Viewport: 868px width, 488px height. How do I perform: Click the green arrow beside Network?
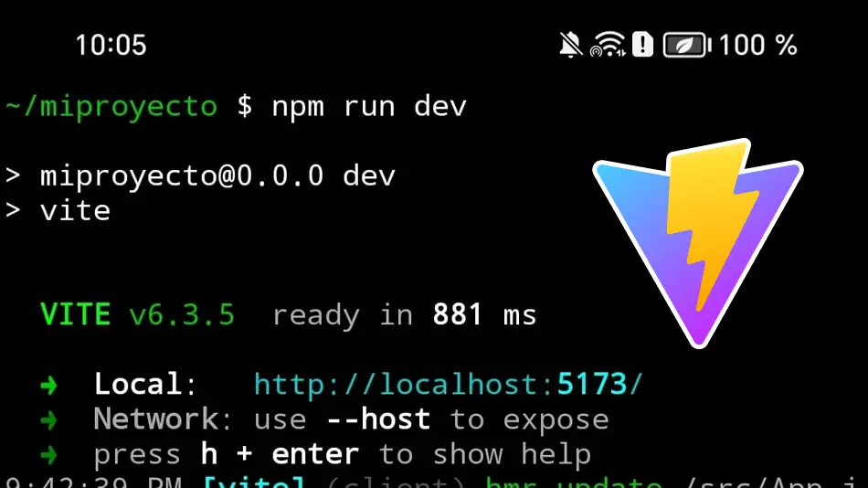[x=48, y=420]
